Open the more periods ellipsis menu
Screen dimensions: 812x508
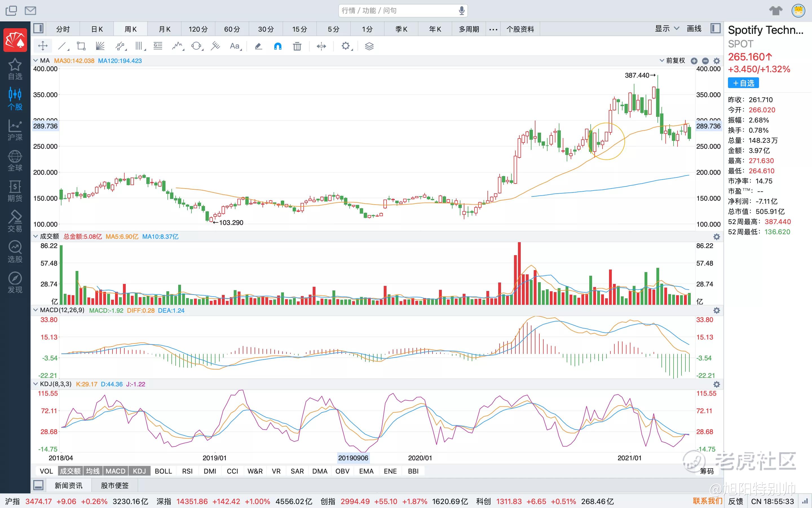pos(493,29)
